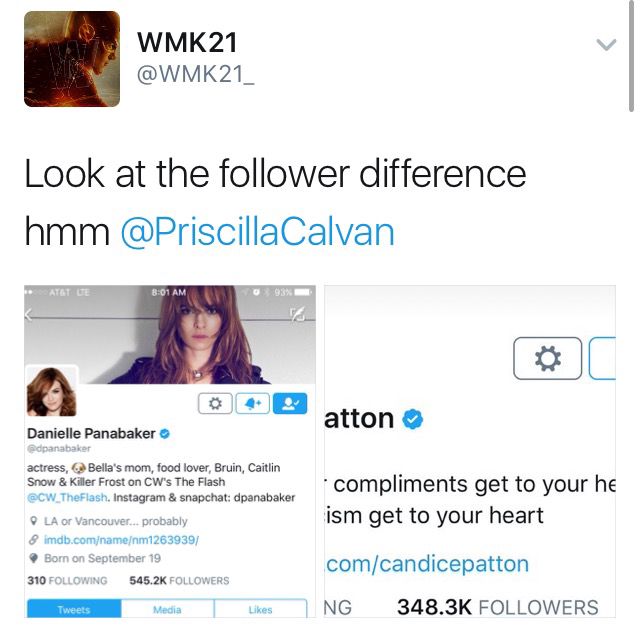The width and height of the screenshot is (640, 643).
Task: Switch to the Media tab
Action: tap(167, 609)
